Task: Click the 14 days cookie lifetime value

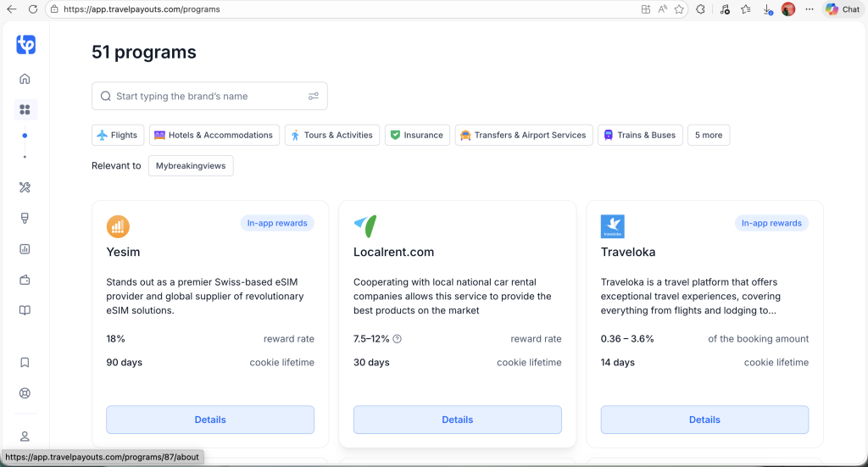Action: [618, 363]
